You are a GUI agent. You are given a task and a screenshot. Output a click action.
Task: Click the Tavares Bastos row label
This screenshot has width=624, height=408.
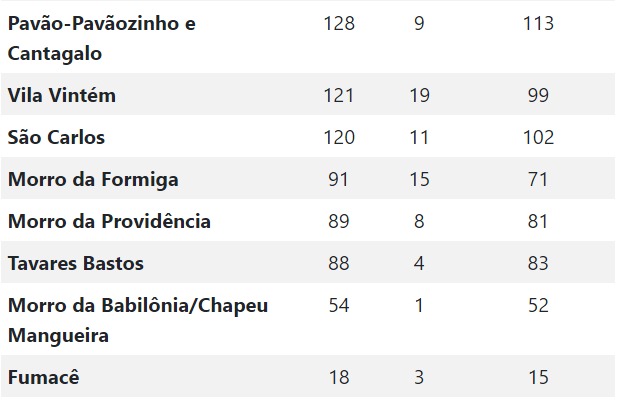(x=76, y=264)
